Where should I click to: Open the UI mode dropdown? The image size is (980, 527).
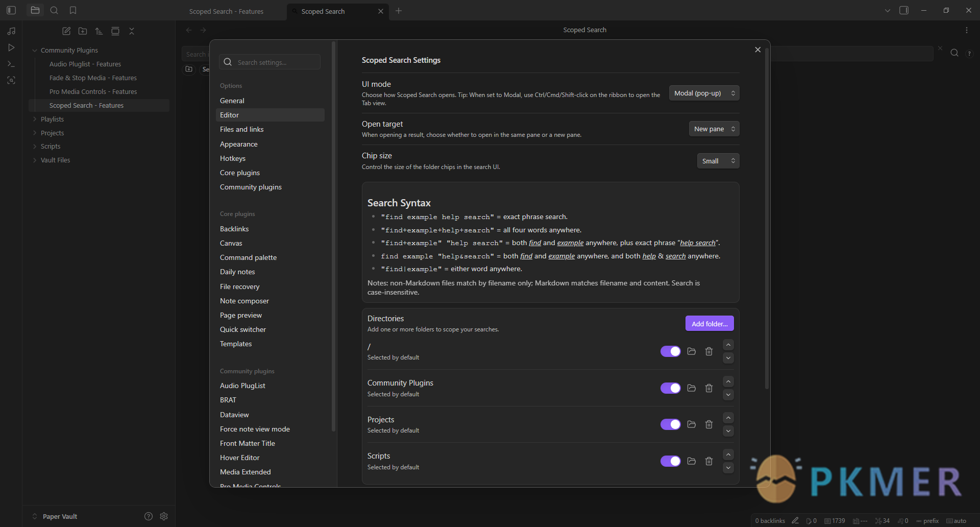click(x=704, y=93)
